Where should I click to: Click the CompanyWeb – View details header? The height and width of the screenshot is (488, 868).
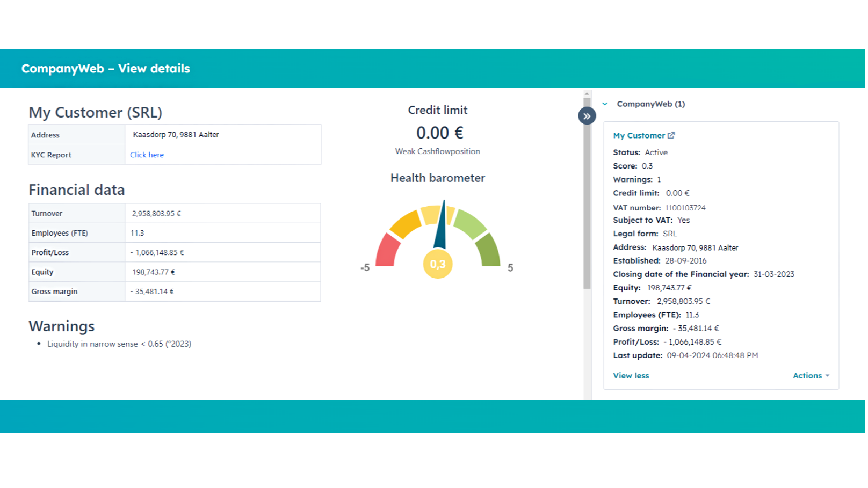tap(105, 68)
